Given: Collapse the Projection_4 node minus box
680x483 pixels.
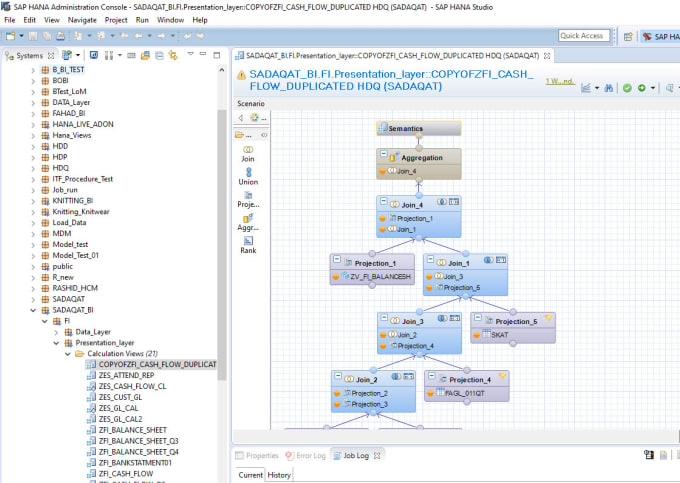Looking at the screenshot, I should click(432, 376).
